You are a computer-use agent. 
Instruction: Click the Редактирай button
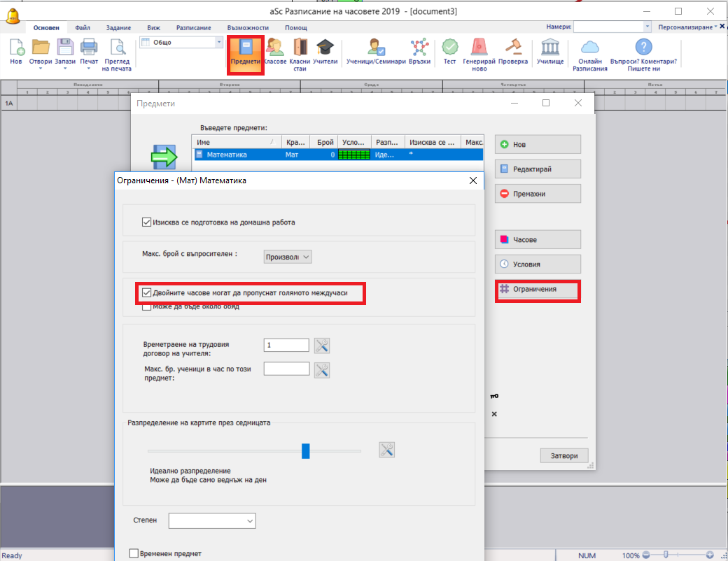tap(538, 169)
